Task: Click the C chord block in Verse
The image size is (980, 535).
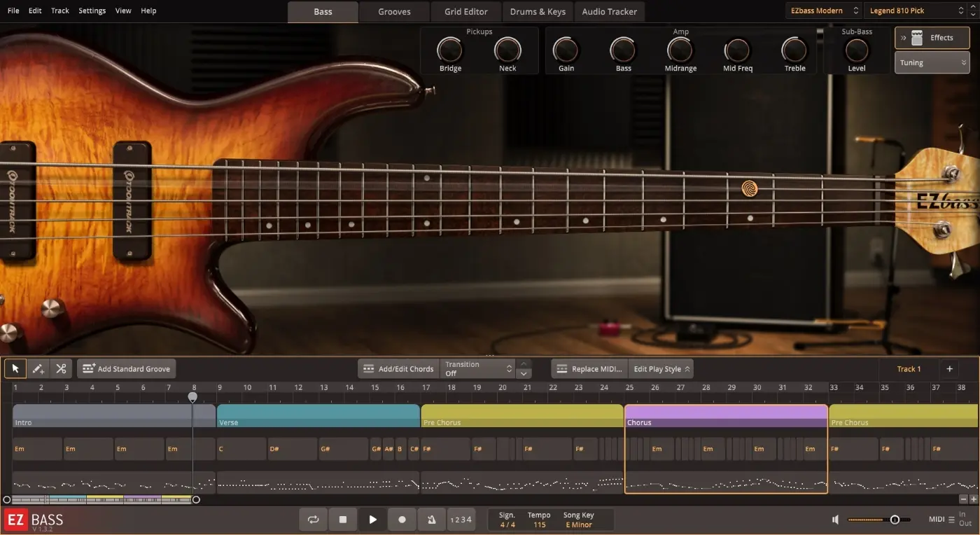Action: click(241, 449)
